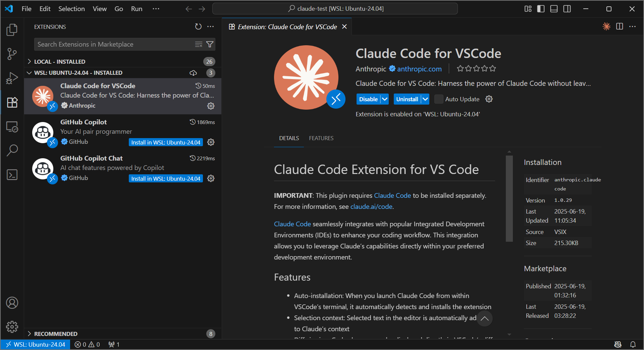This screenshot has width=644, height=350.
Task: Open the additional menus ellipsis in menu bar
Action: click(156, 9)
